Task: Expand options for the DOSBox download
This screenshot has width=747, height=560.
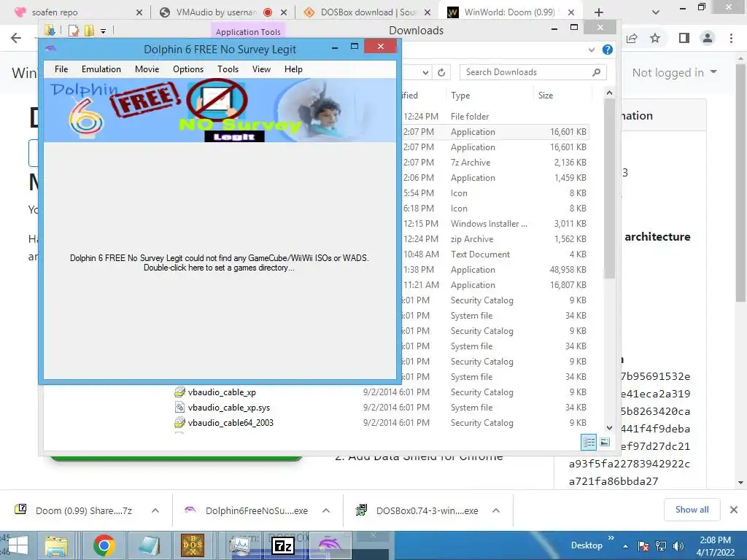Action: pos(496,510)
